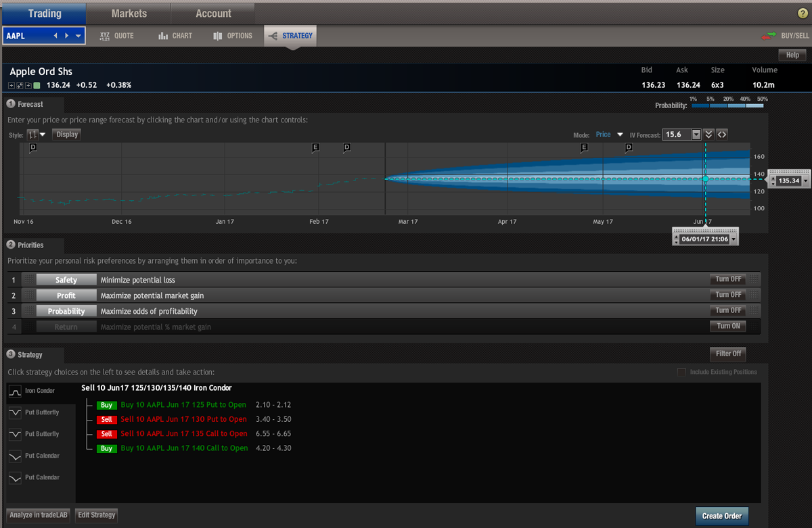Grab the drag handle on Profit row
Screen dimensions: 812x528
(28, 295)
